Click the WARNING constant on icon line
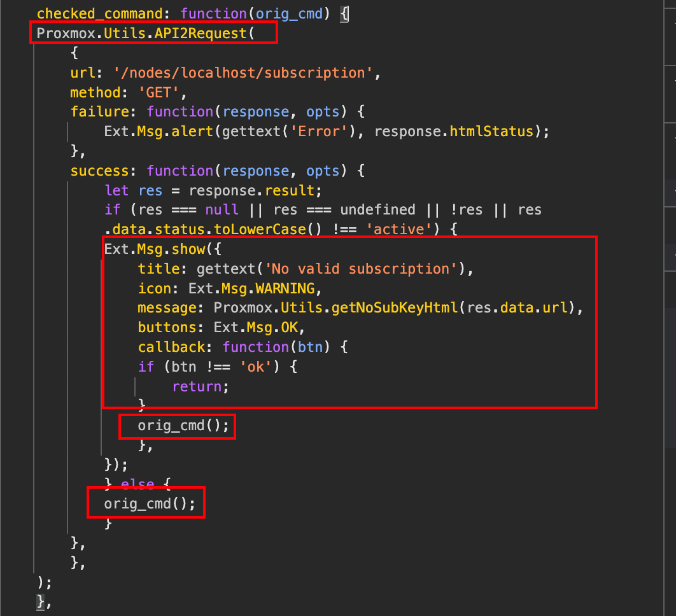 click(285, 288)
